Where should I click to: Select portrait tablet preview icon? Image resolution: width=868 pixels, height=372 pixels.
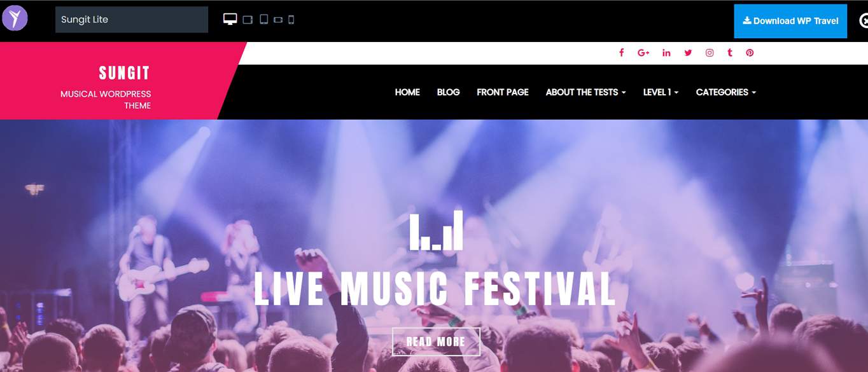(x=264, y=20)
